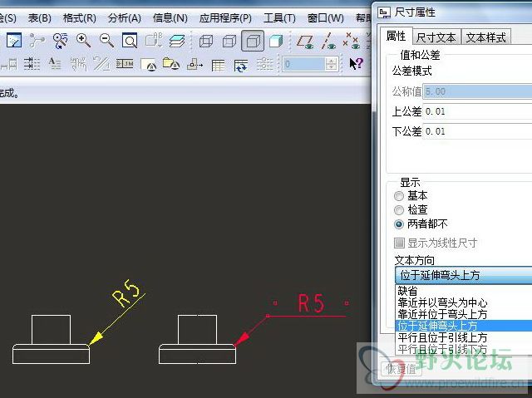Toggle the 显示为线性尺寸 checkbox

pos(399,243)
